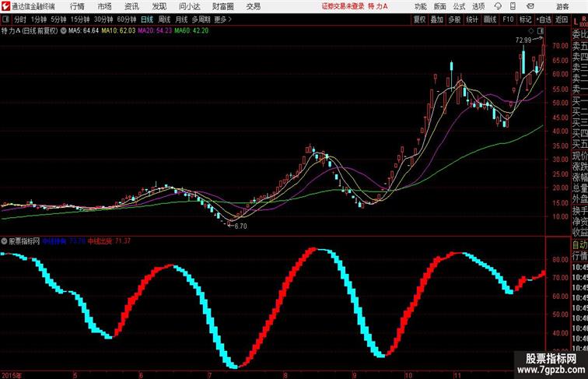The height and width of the screenshot is (379, 588).
Task: Open the 行情 menu
Action: (x=77, y=6)
